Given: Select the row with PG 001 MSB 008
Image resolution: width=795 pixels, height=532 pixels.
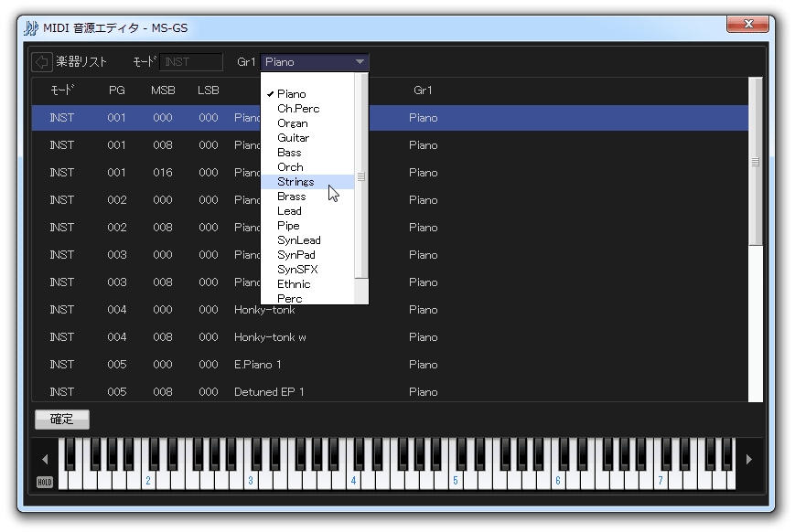Looking at the screenshot, I should coord(390,145).
